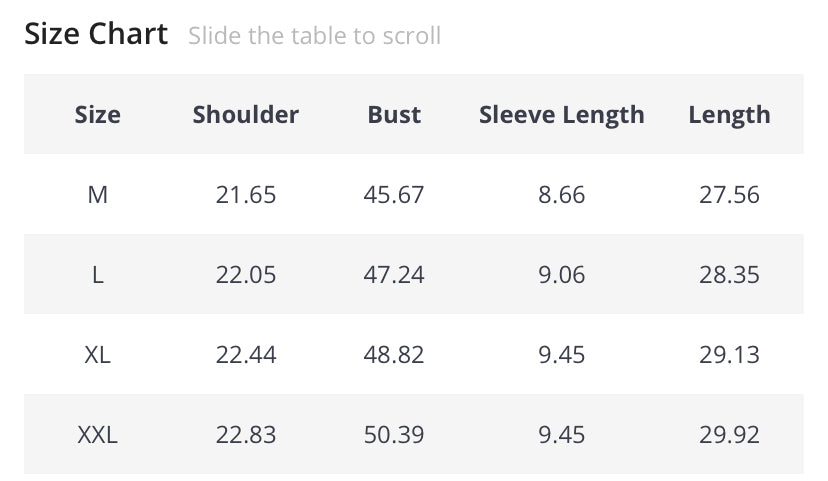The height and width of the screenshot is (481, 828).
Task: Select the Sleeve Length column header
Action: point(562,115)
